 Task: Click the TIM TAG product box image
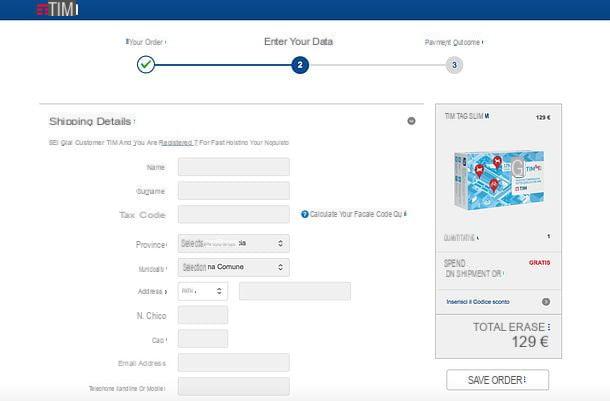point(499,180)
